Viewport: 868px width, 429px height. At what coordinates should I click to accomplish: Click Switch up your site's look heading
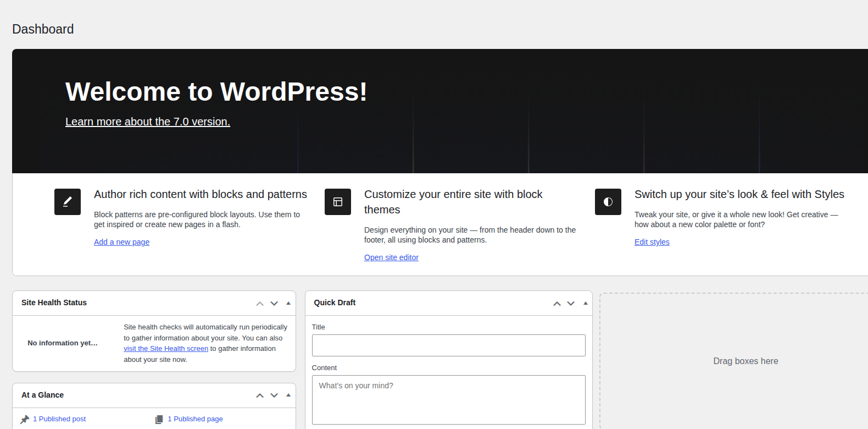click(x=739, y=194)
